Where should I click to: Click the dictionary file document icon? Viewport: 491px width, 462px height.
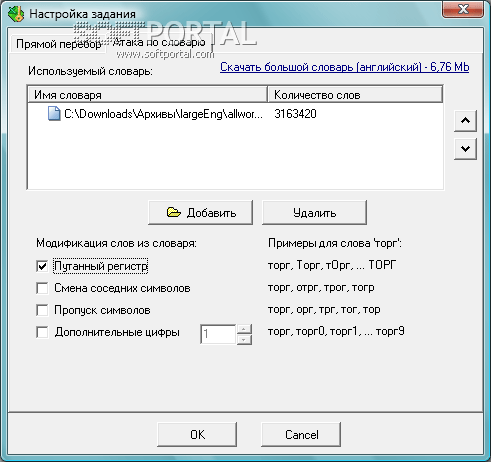coord(54,114)
